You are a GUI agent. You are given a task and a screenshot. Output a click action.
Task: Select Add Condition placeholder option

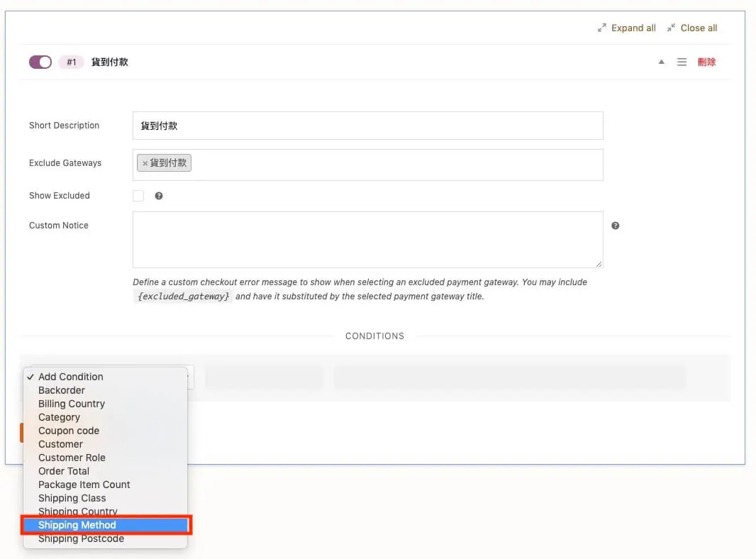[x=106, y=377]
